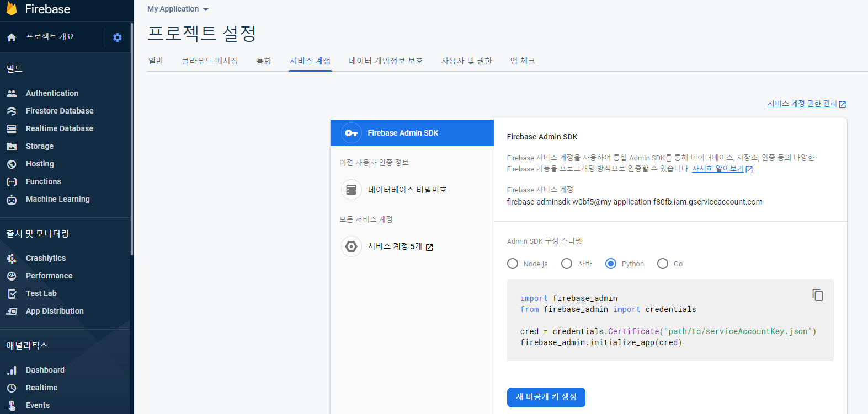Click the Storage folder icon
This screenshot has width=868, height=414.
pos(12,147)
